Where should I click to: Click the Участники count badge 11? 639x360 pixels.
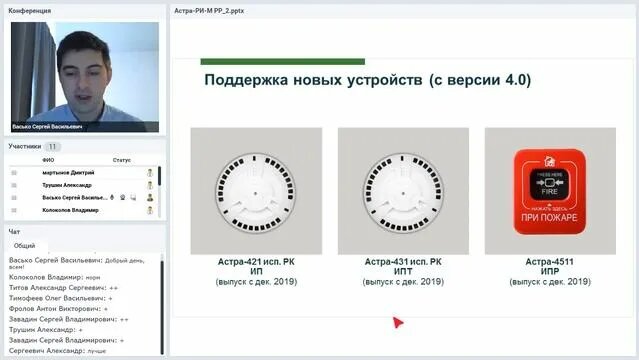(52, 146)
